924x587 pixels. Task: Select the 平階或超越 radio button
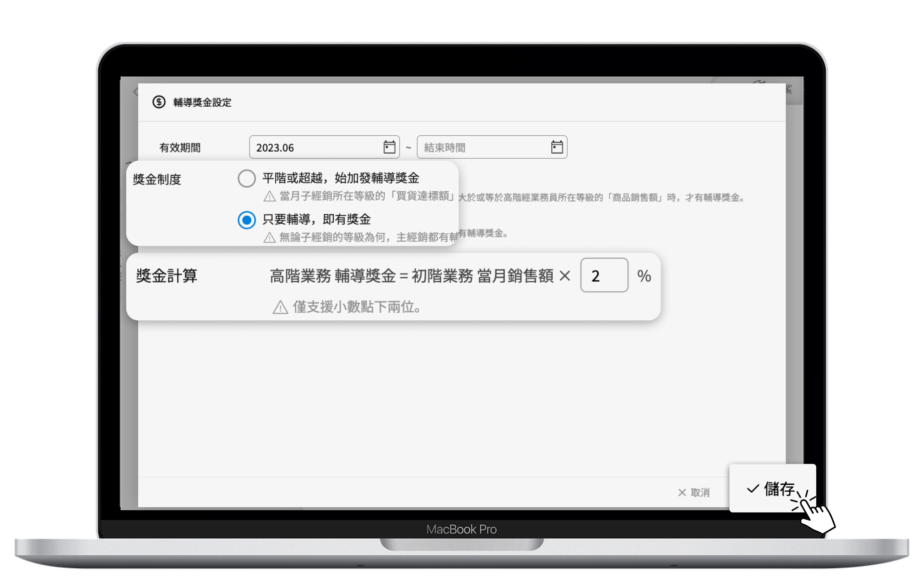(247, 179)
